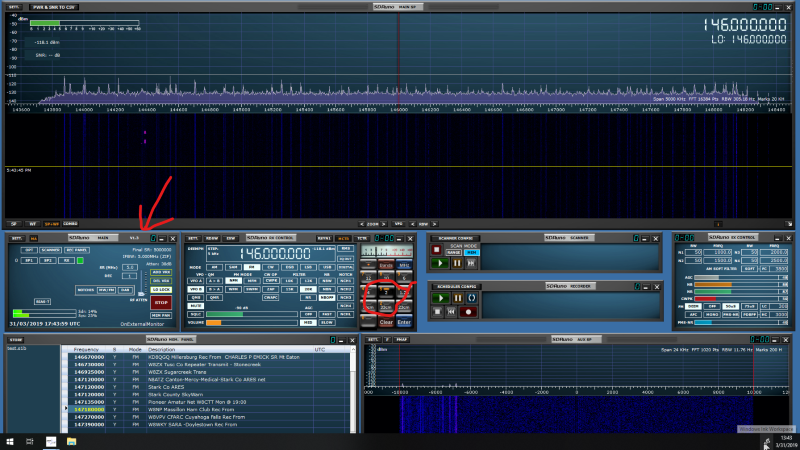Enable LO LOCK in the Main panel

click(161, 289)
